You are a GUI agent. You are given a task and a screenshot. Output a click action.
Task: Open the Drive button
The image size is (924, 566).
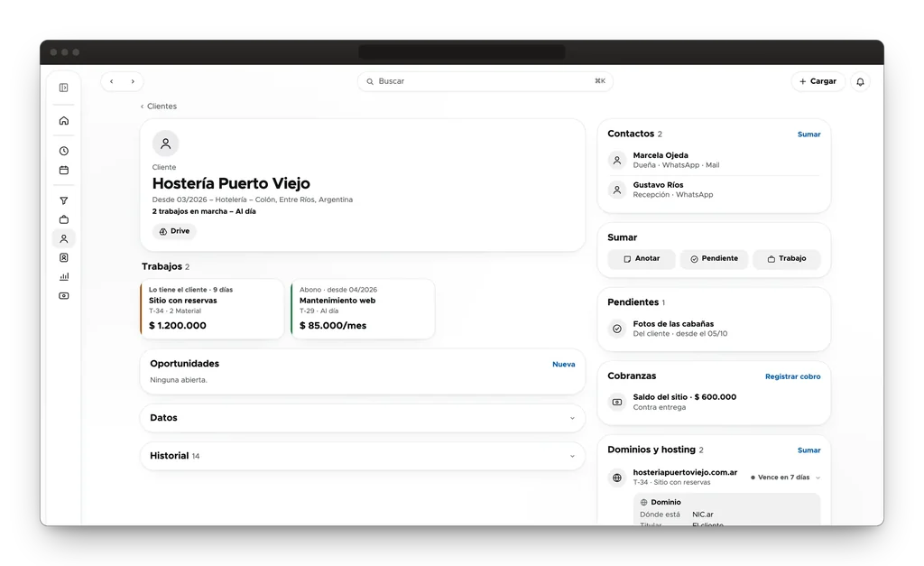click(174, 231)
